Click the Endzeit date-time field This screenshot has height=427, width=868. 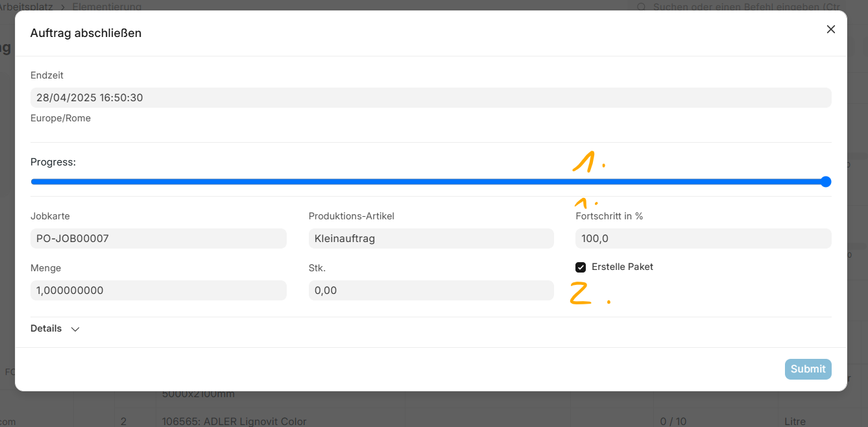[430, 98]
